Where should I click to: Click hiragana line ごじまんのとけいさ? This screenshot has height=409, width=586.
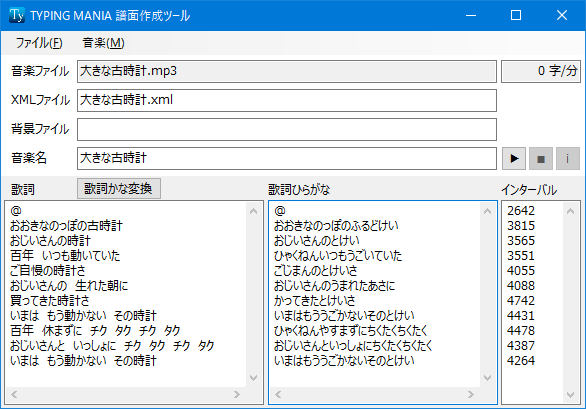coord(315,271)
